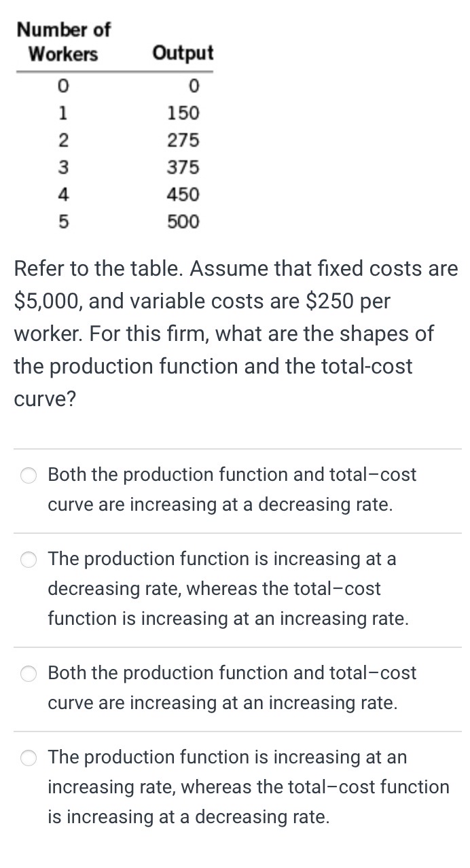Viewport: 470px width, 868px height.
Task: Select the fourth answer's radio button
Action: pyautogui.click(x=29, y=758)
